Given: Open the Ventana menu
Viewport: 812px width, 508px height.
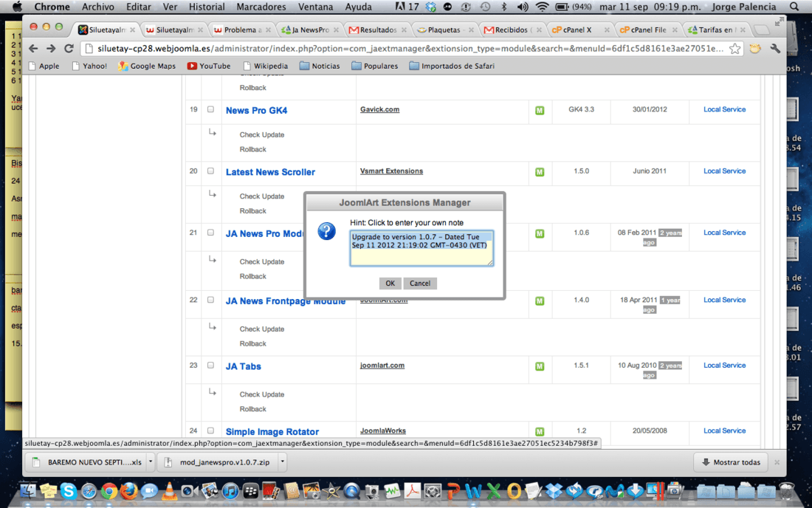Looking at the screenshot, I should point(315,7).
